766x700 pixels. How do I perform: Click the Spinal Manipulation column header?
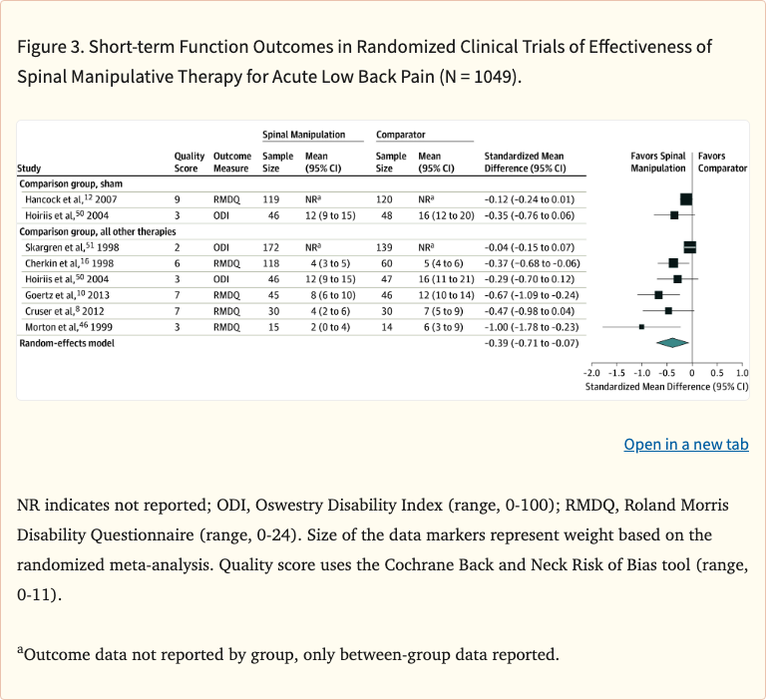(303, 134)
